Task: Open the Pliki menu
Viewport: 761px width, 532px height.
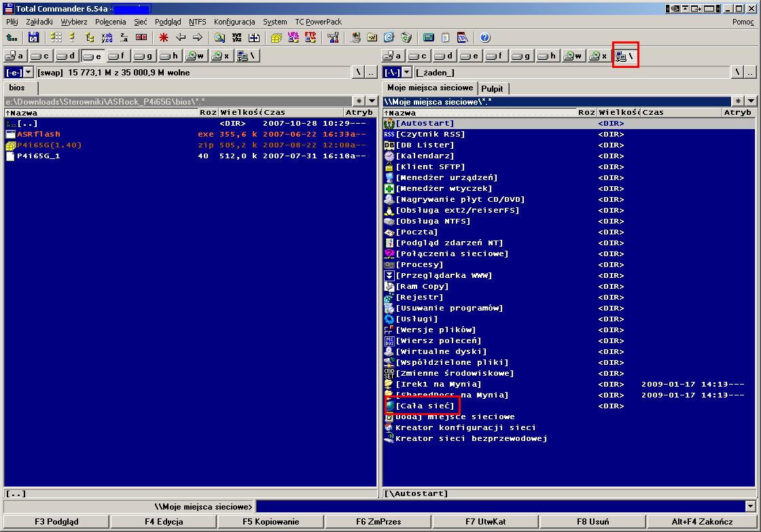Action: point(12,22)
